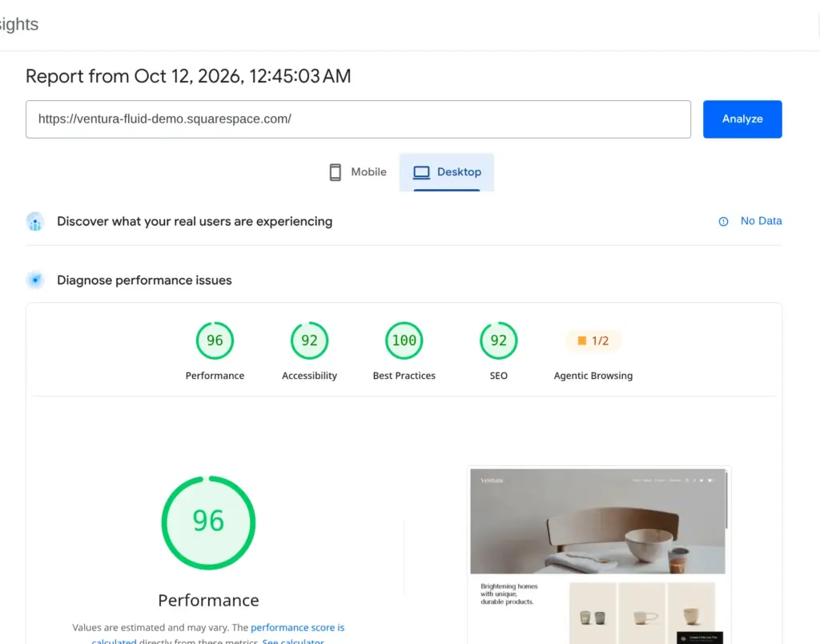Click the Analyze button
The height and width of the screenshot is (644, 820).
click(742, 119)
